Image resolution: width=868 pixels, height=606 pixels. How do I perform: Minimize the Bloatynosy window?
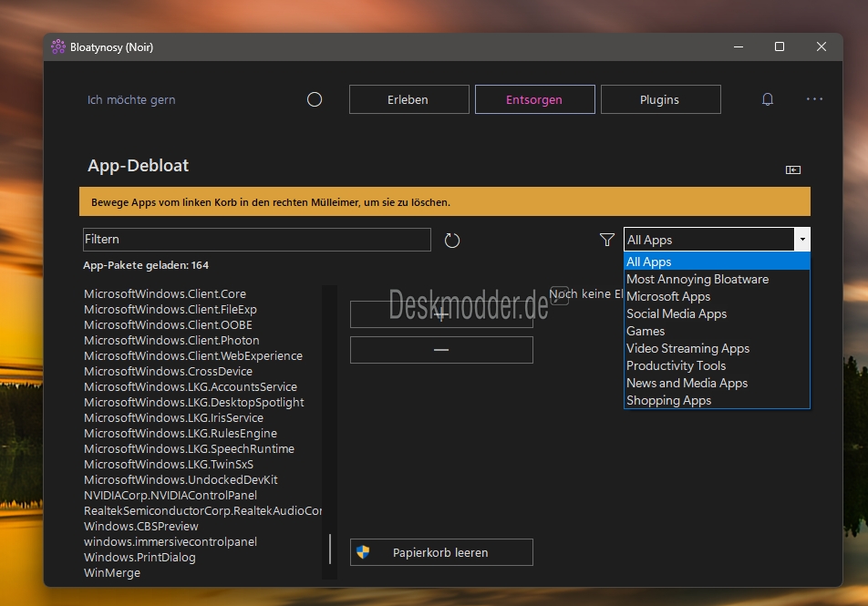click(x=739, y=47)
